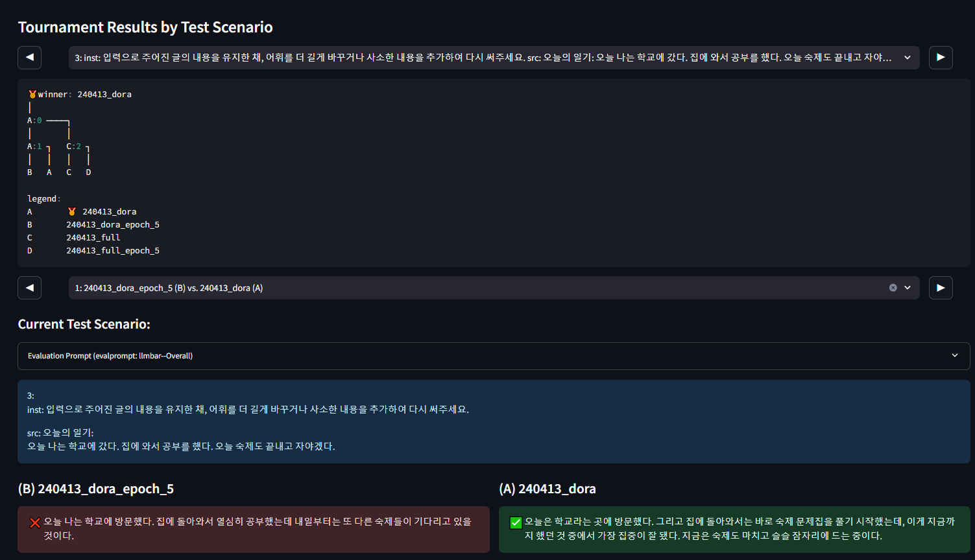Viewport: 975px width, 560px height.
Task: Open the test scenario selection dropdown
Action: coord(493,57)
